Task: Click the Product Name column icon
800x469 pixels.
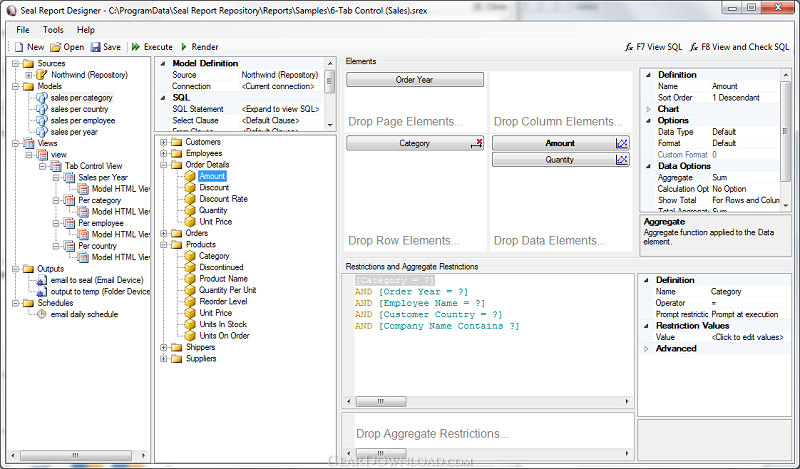Action: pyautogui.click(x=190, y=279)
